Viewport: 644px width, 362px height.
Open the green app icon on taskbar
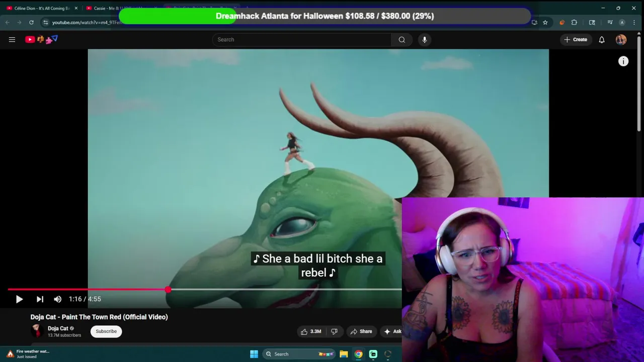click(373, 354)
